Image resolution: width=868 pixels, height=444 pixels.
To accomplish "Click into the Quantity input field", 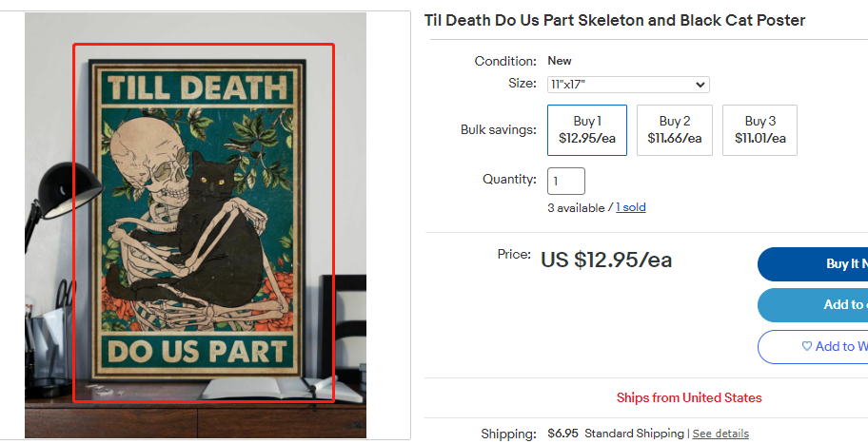I will coord(565,181).
